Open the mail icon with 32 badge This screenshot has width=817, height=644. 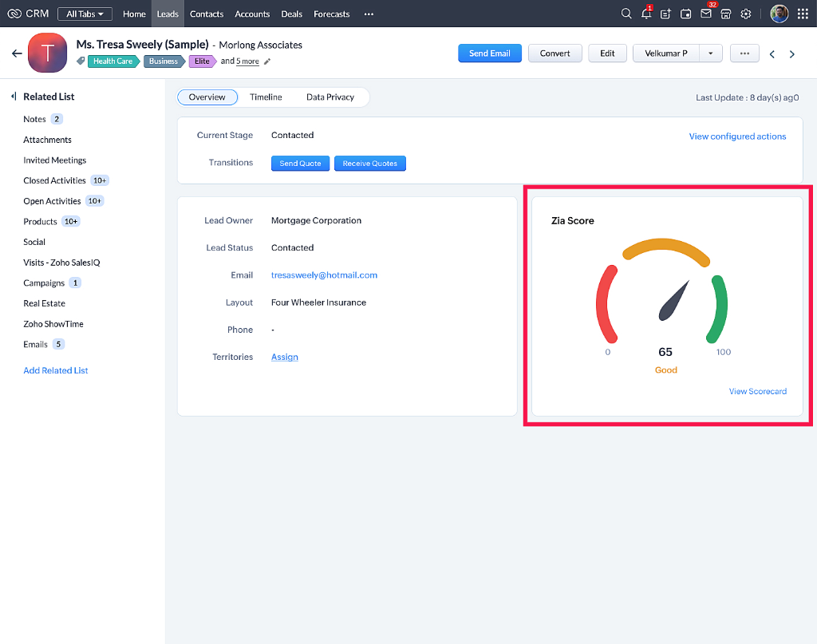[x=706, y=14]
